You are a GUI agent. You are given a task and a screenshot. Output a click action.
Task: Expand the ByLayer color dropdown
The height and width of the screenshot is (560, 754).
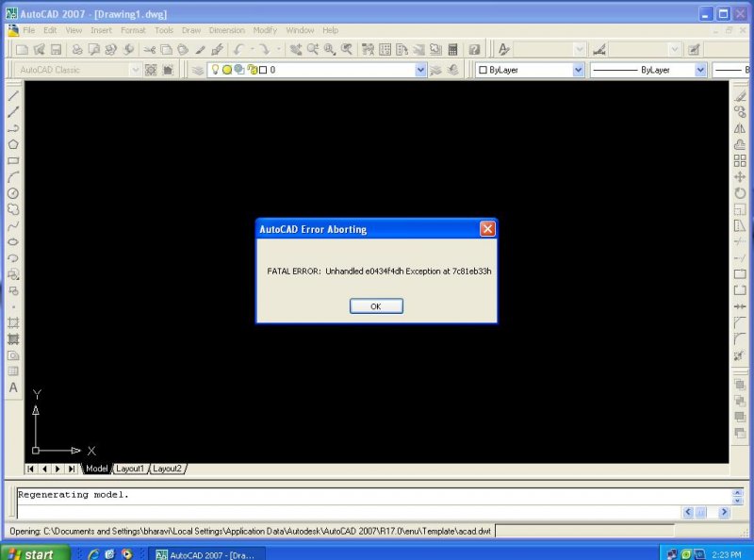click(x=578, y=71)
